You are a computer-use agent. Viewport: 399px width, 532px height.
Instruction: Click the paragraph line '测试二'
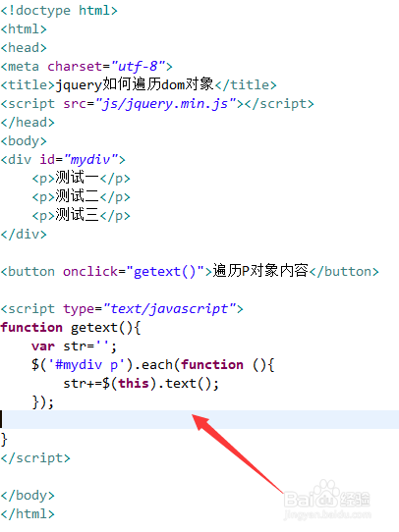(82, 196)
